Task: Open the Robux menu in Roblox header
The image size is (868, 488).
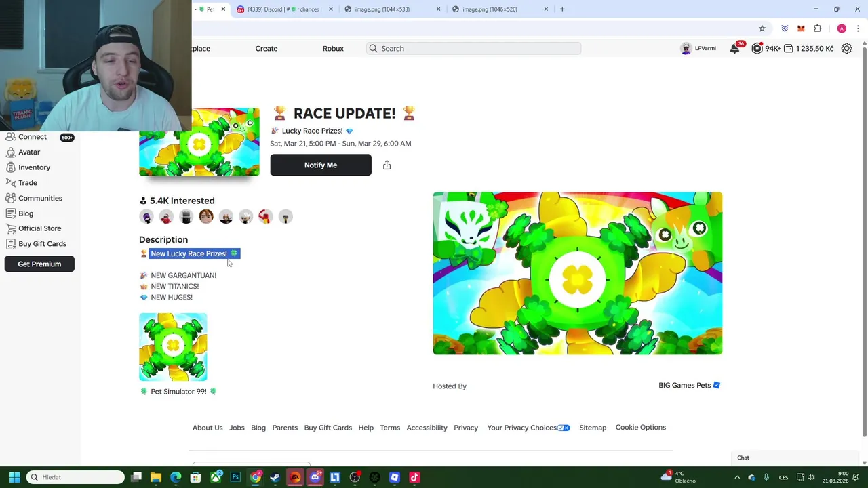Action: click(333, 49)
